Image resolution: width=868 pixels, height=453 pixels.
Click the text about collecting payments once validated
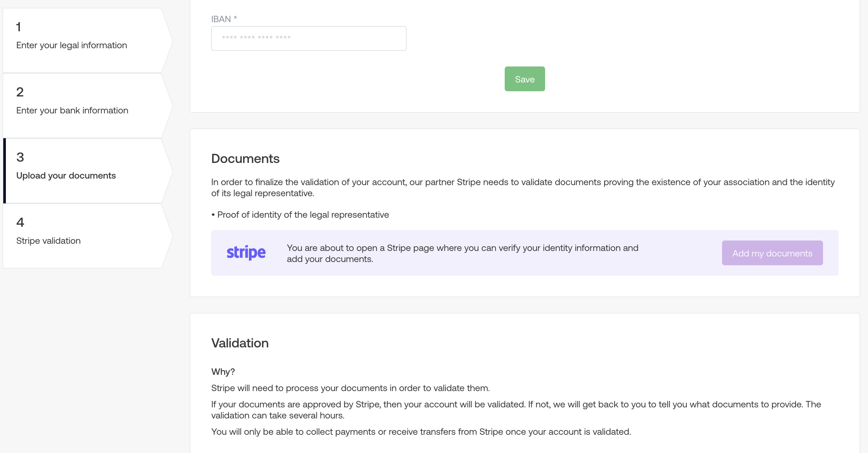coord(421,432)
